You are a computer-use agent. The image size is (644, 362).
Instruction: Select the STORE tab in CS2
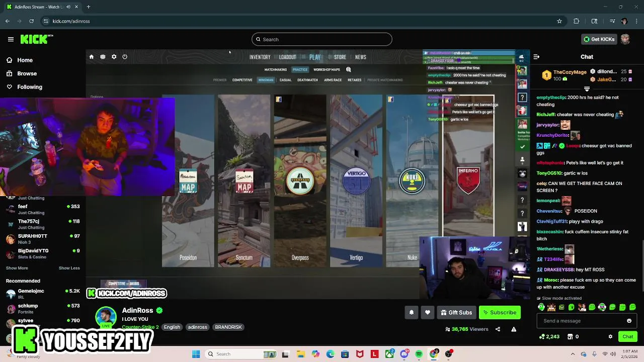340,57
